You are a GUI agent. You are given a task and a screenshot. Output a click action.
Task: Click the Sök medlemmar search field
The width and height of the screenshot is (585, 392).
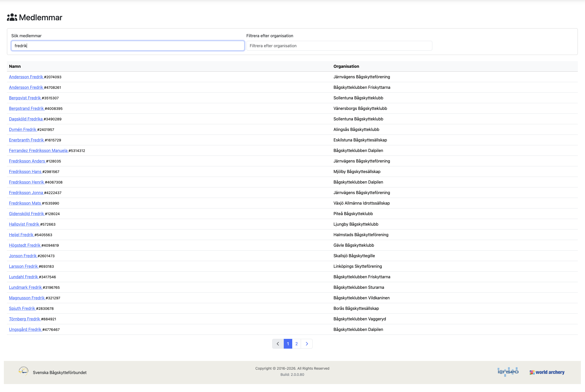(x=128, y=46)
